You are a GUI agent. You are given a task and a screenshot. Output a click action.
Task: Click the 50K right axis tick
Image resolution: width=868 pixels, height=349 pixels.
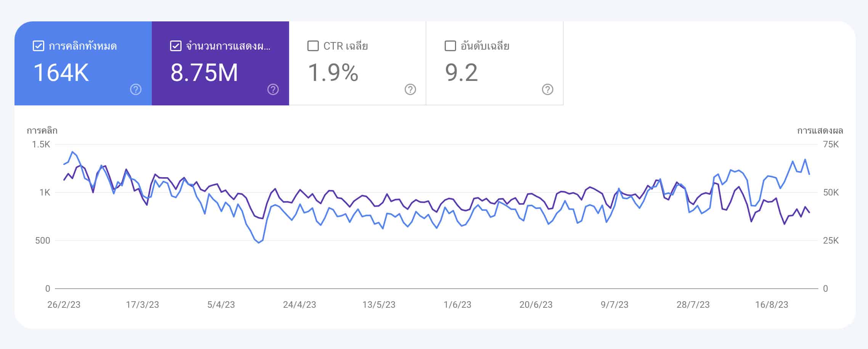pos(831,192)
